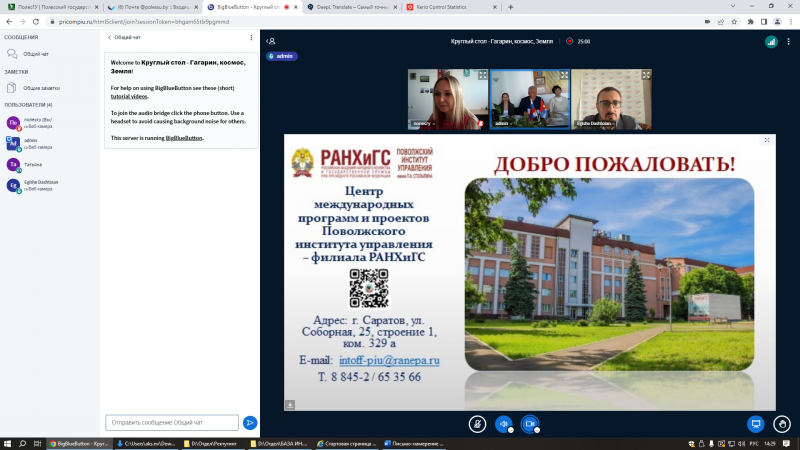Open Windows taskbar search

pos(22,444)
